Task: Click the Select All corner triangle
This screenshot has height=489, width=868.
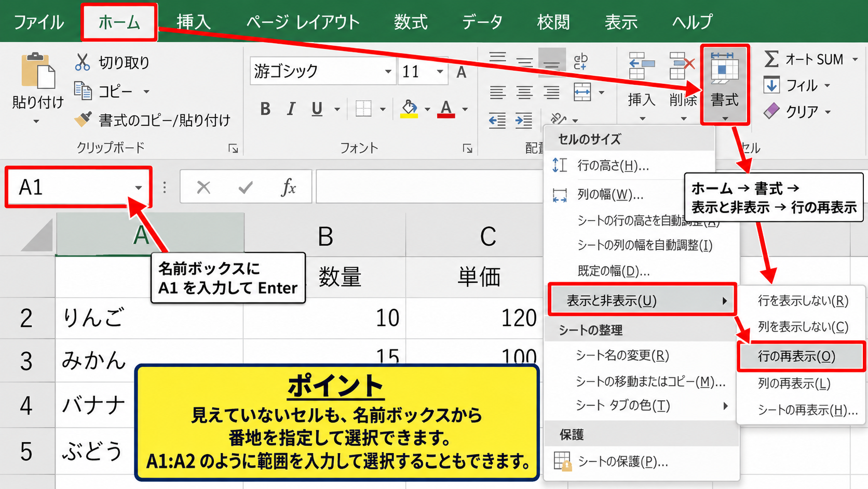Action: (x=36, y=235)
